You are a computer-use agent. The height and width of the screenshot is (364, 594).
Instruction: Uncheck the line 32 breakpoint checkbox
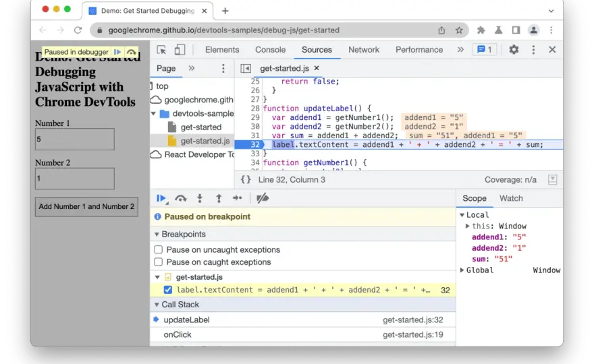[x=168, y=290]
